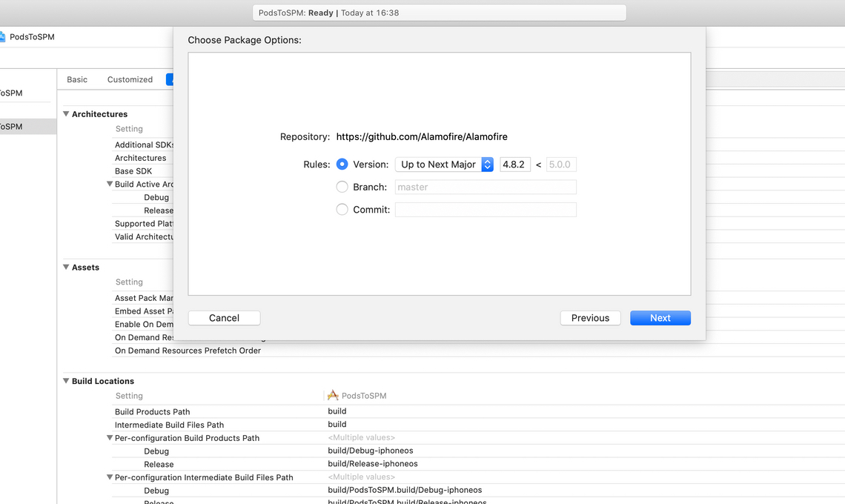Image resolution: width=845 pixels, height=504 pixels.
Task: Open the Up to Next Major dropdown
Action: coord(444,165)
